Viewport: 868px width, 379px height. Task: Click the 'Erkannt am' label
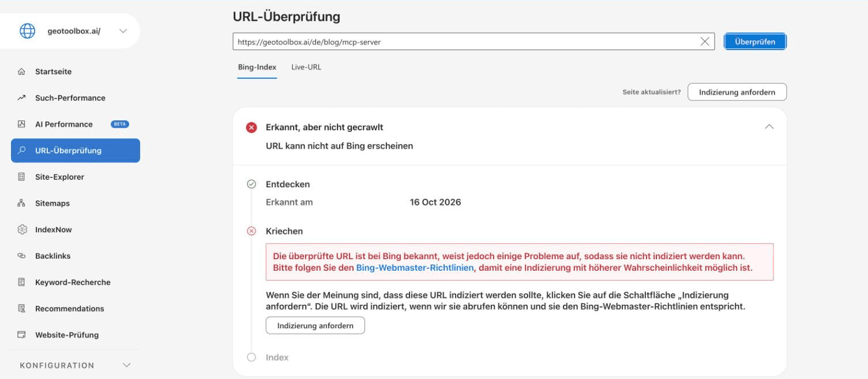point(290,202)
